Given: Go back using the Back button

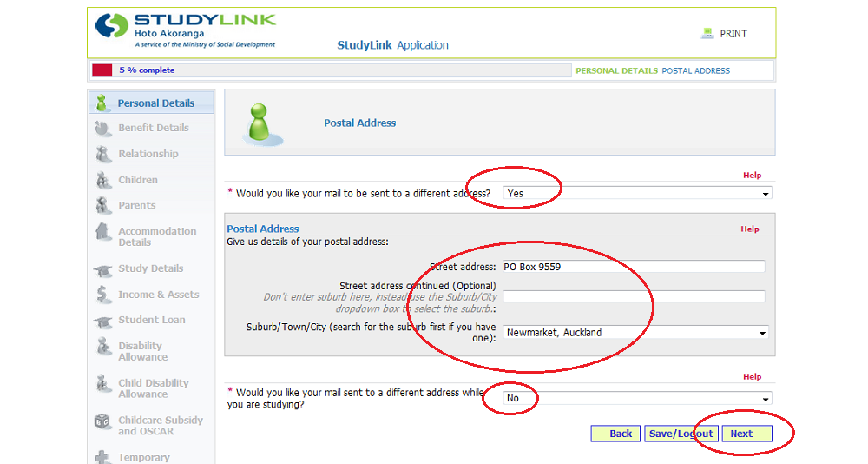Looking at the screenshot, I should [x=615, y=434].
